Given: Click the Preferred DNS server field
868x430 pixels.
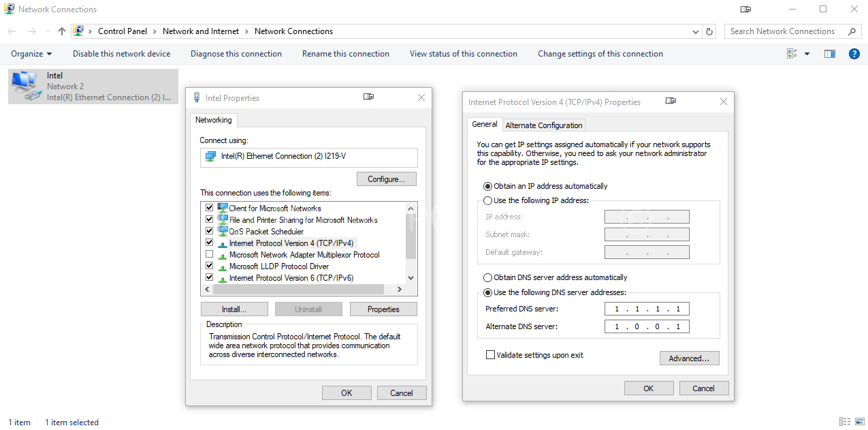Looking at the screenshot, I should (647, 309).
